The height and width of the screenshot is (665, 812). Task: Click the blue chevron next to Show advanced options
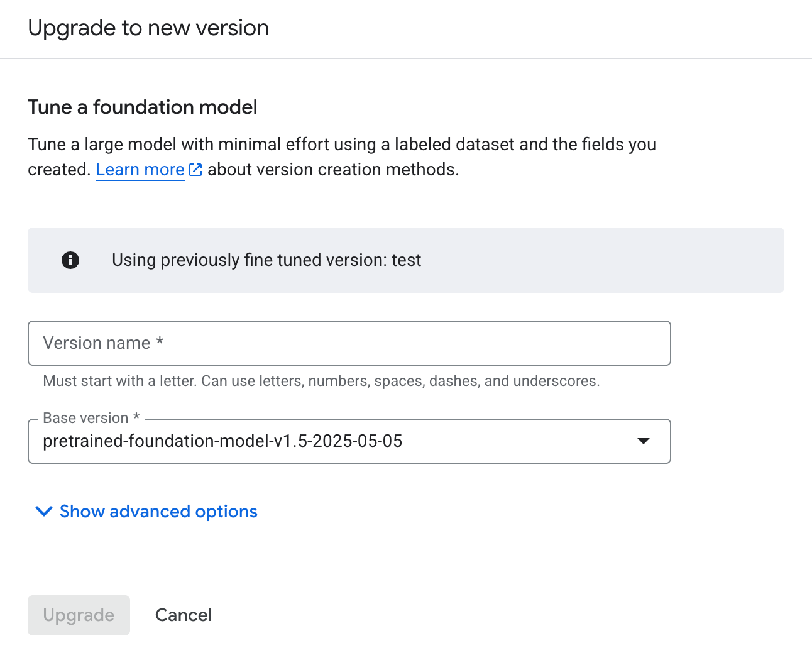[x=43, y=512]
